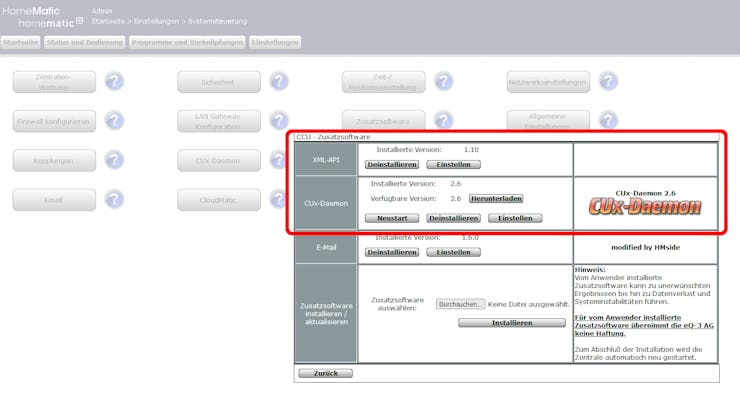Click the XML-API row header
The width and height of the screenshot is (740, 406).
326,160
